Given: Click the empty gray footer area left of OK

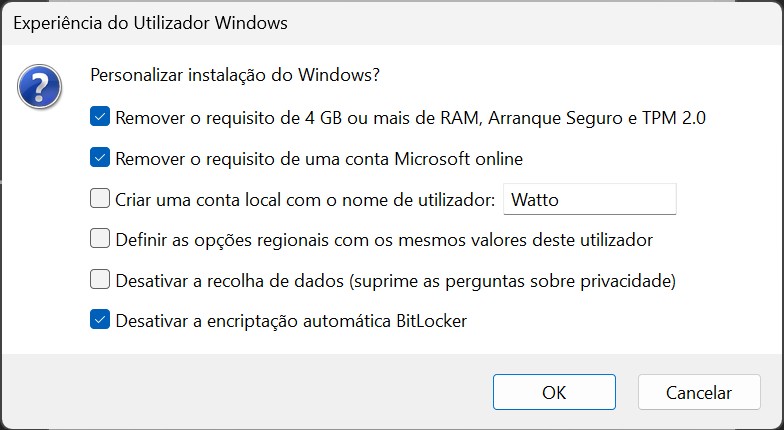Looking at the screenshot, I should (250, 393).
